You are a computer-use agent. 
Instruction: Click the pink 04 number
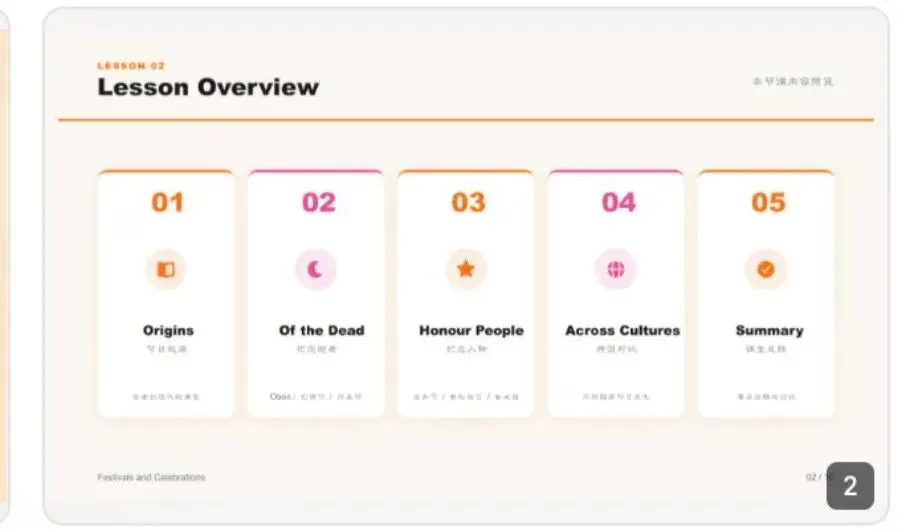coord(619,202)
